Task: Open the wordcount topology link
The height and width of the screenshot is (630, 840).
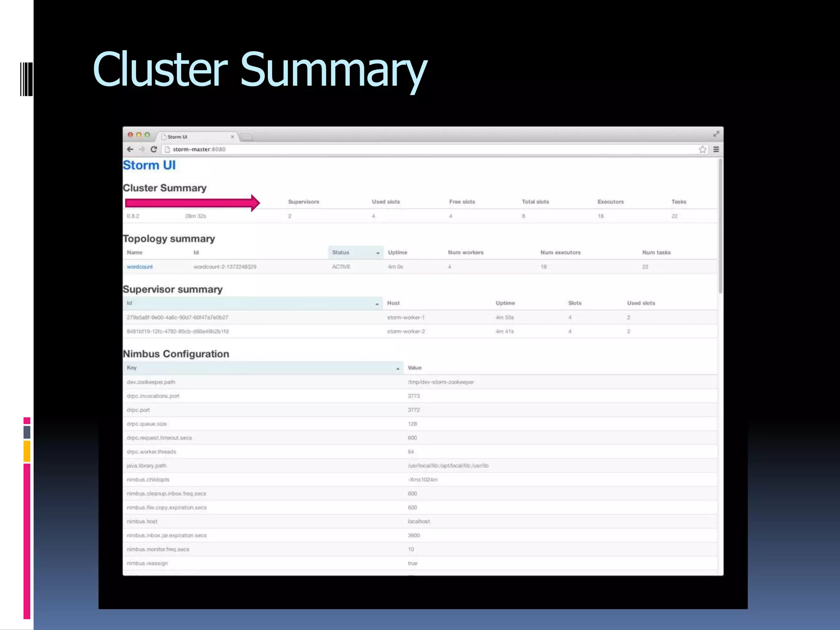Action: coord(140,267)
